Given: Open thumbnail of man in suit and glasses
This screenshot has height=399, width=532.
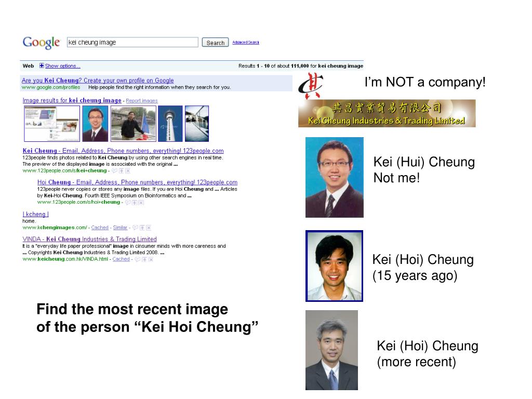Looking at the screenshot, I should coord(95,124).
